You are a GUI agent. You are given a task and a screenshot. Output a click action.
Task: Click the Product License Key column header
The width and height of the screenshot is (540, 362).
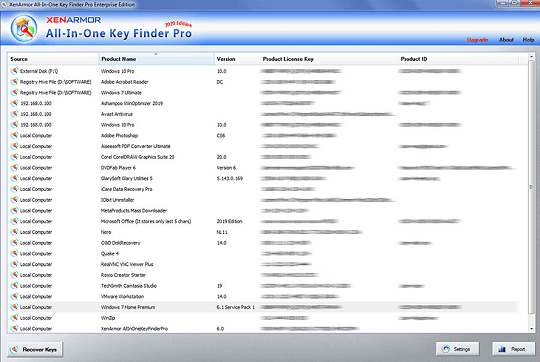pyautogui.click(x=329, y=59)
